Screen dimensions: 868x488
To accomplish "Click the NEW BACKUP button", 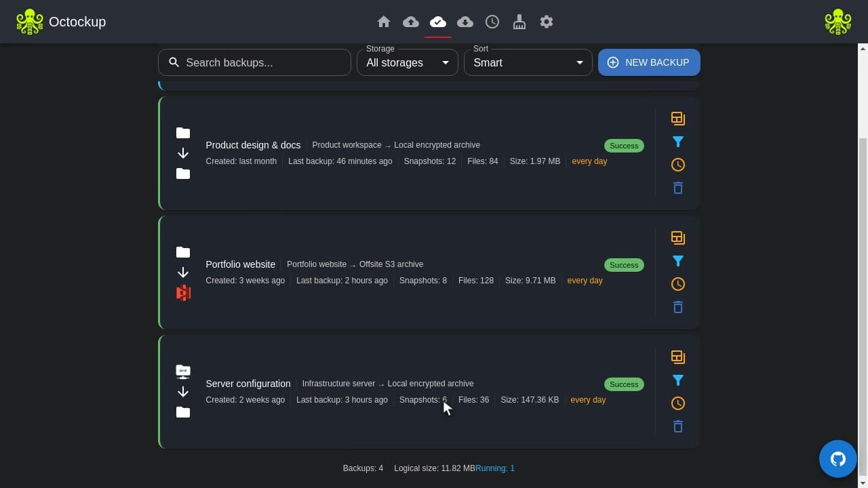I will (x=649, y=62).
